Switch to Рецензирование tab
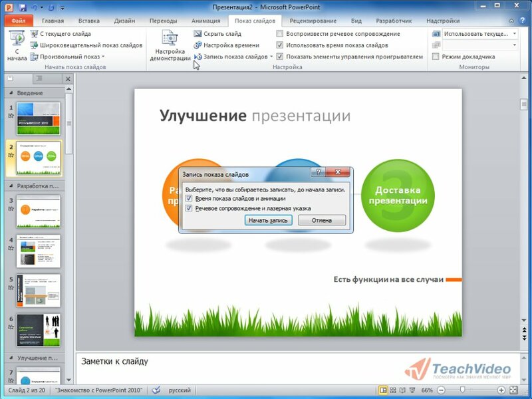The image size is (532, 399). click(313, 21)
